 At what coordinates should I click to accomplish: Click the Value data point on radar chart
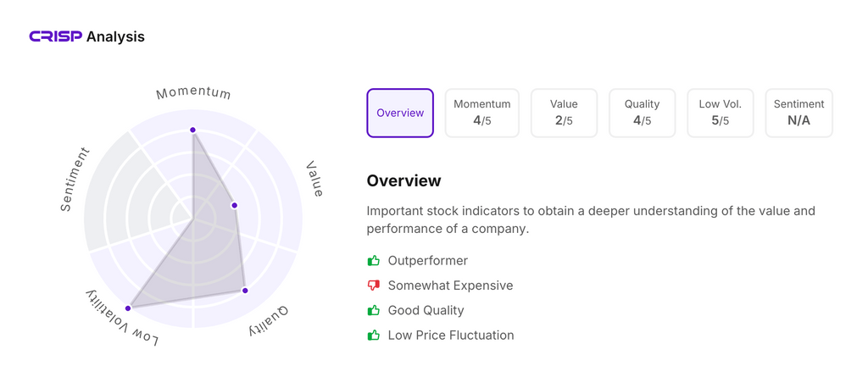tap(235, 205)
